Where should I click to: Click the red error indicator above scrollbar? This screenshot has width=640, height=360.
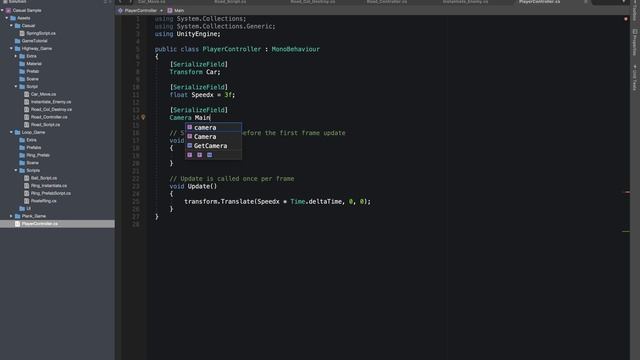tap(626, 19)
